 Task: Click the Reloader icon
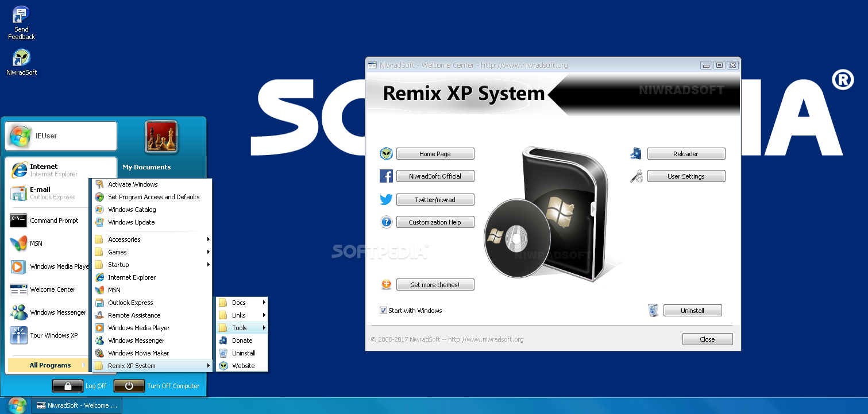[636, 153]
